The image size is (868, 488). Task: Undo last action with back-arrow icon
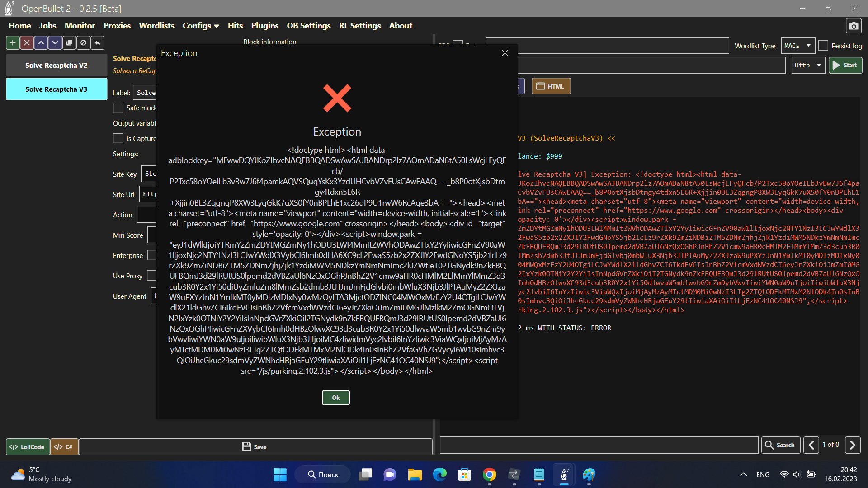(x=97, y=42)
